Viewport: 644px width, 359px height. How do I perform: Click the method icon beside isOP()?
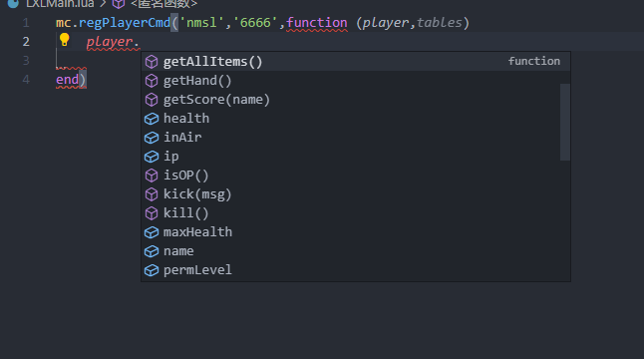click(x=152, y=176)
